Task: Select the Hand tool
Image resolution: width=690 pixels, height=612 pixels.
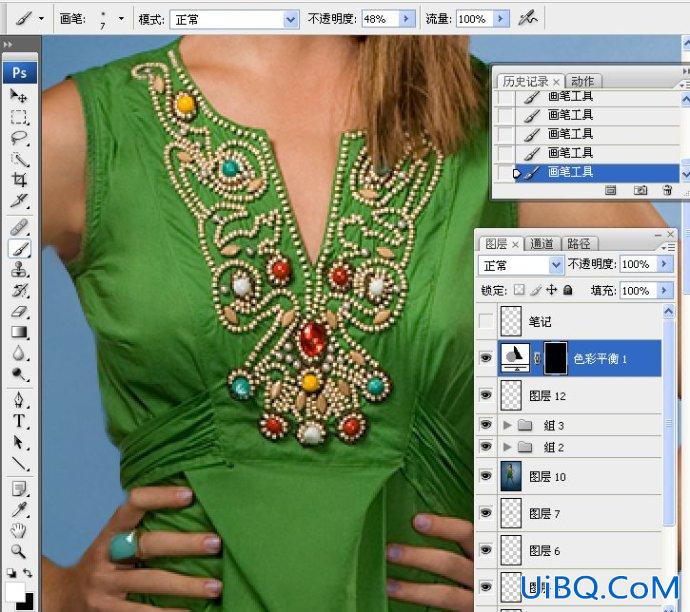Action: pyautogui.click(x=18, y=531)
